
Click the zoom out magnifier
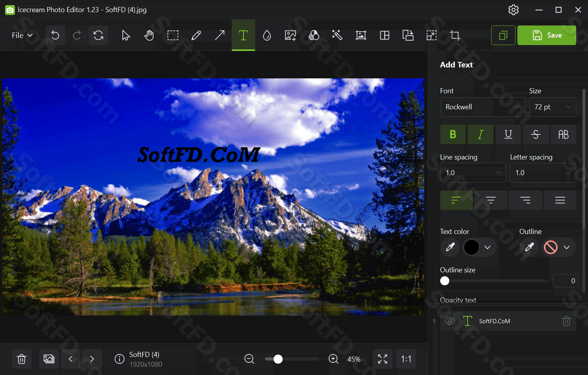(249, 359)
